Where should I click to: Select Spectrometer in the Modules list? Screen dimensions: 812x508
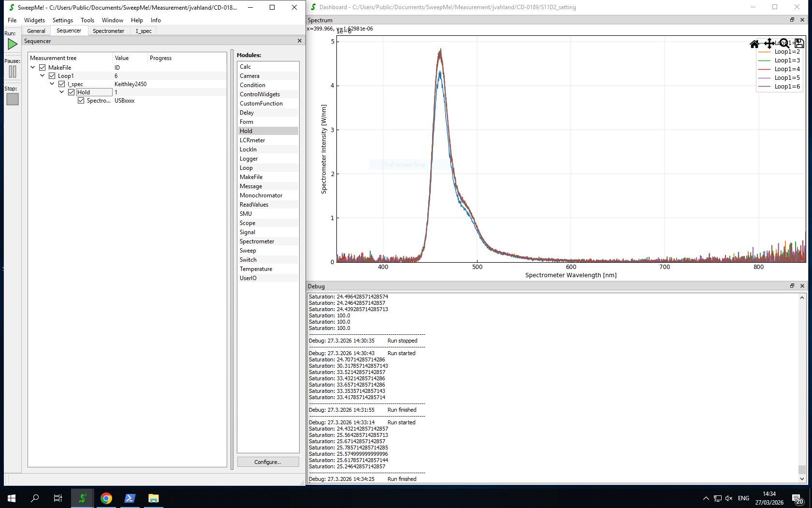pos(257,241)
